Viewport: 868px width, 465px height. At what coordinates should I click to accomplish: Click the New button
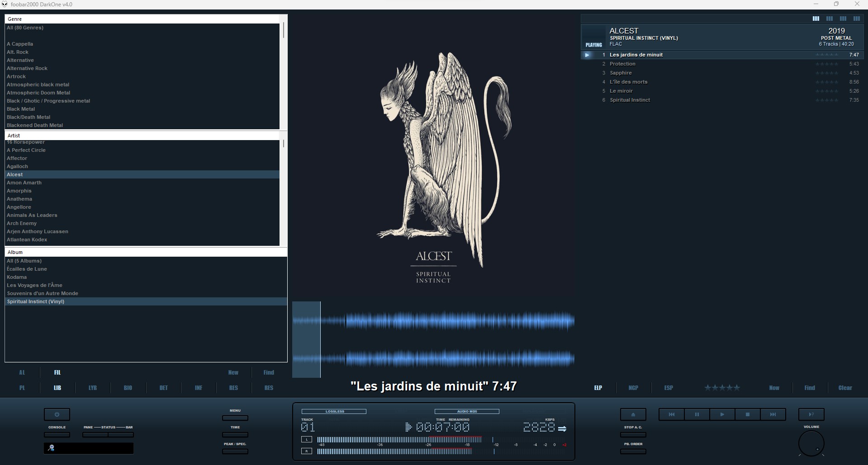233,372
